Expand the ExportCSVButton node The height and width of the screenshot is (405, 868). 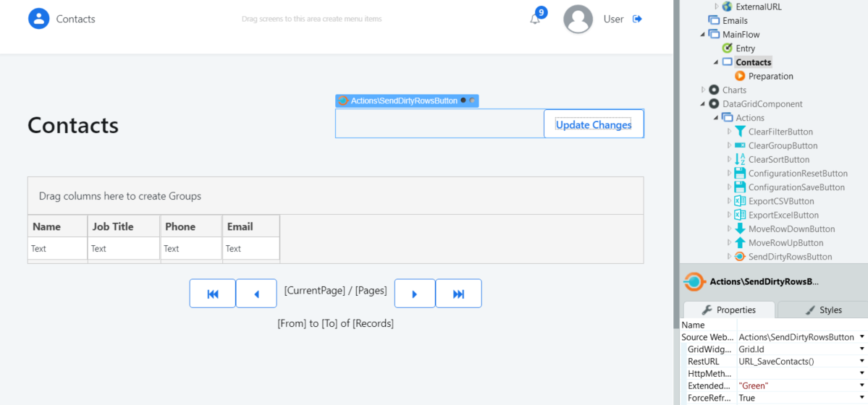pyautogui.click(x=729, y=201)
